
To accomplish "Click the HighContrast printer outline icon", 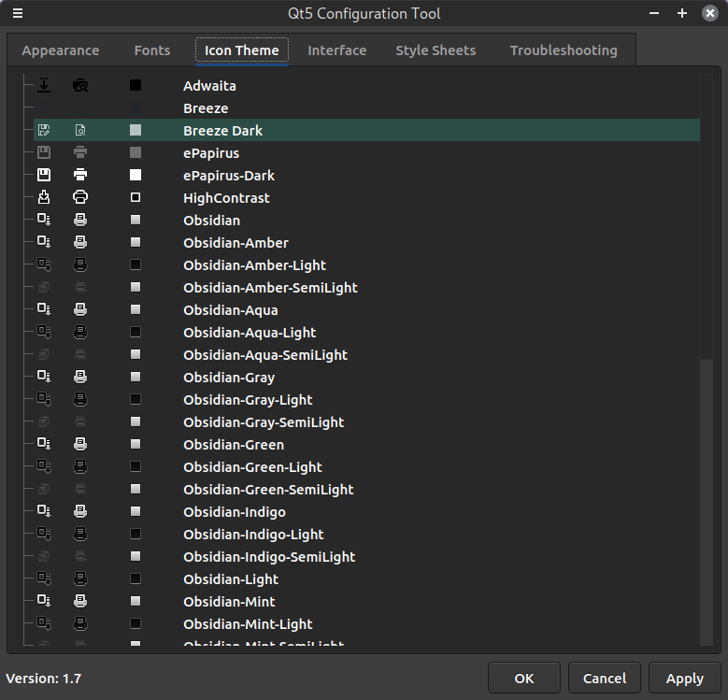I will click(x=80, y=198).
